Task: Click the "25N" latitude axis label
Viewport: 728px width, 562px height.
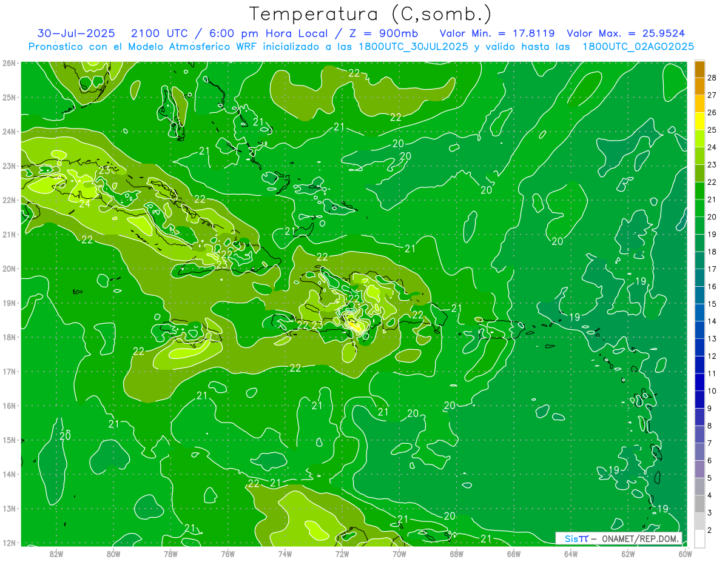Action: click(9, 97)
